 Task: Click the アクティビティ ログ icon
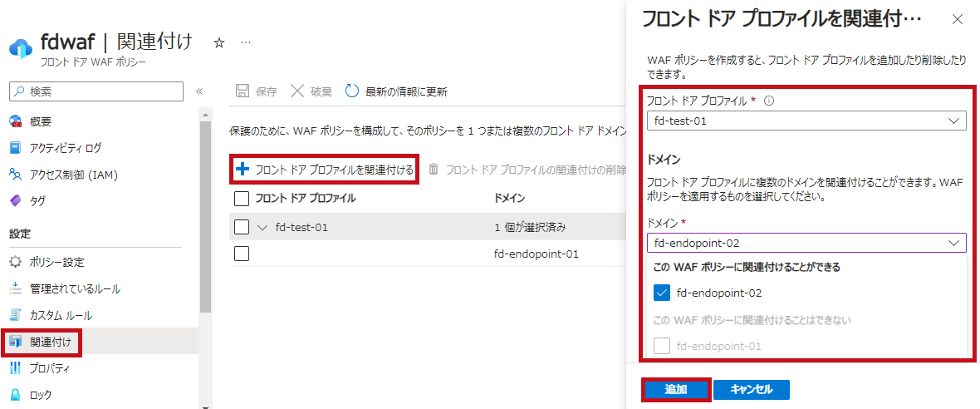tap(16, 148)
